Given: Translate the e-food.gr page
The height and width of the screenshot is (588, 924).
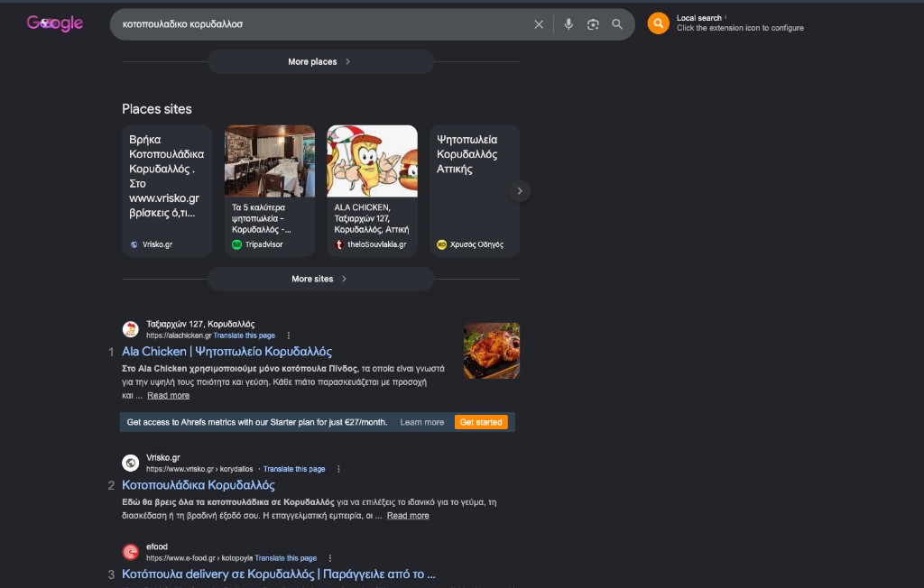Looking at the screenshot, I should (286, 558).
